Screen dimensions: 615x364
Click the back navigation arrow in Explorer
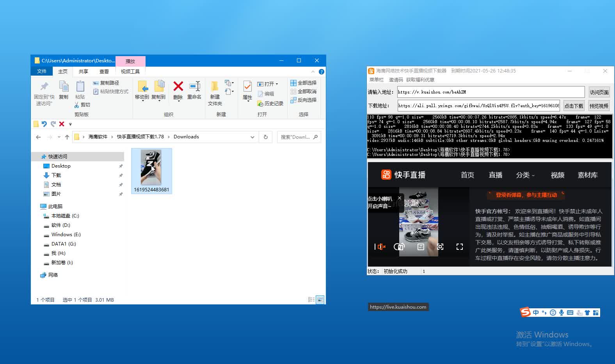[x=38, y=137]
